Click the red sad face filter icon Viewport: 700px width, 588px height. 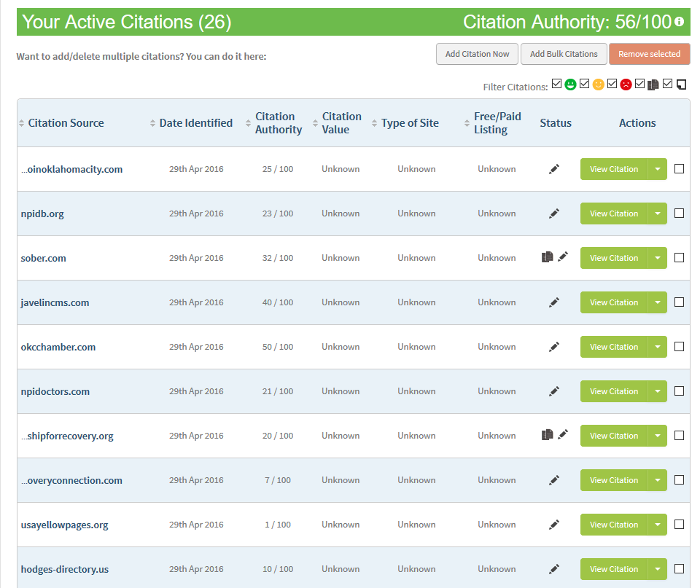click(626, 85)
